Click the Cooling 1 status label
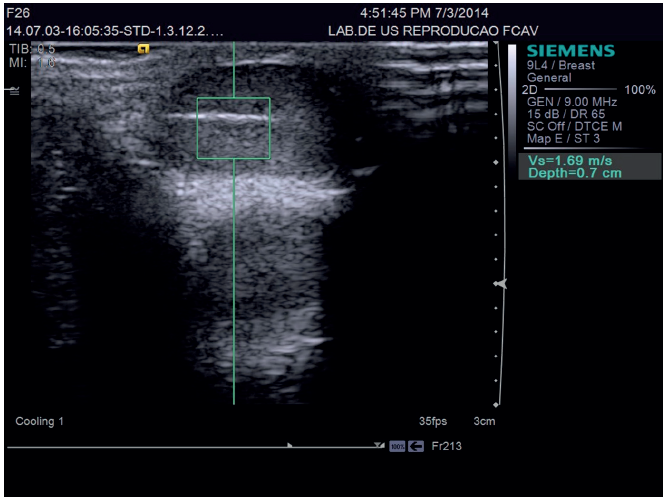This screenshot has height=499, width=666. click(40, 422)
